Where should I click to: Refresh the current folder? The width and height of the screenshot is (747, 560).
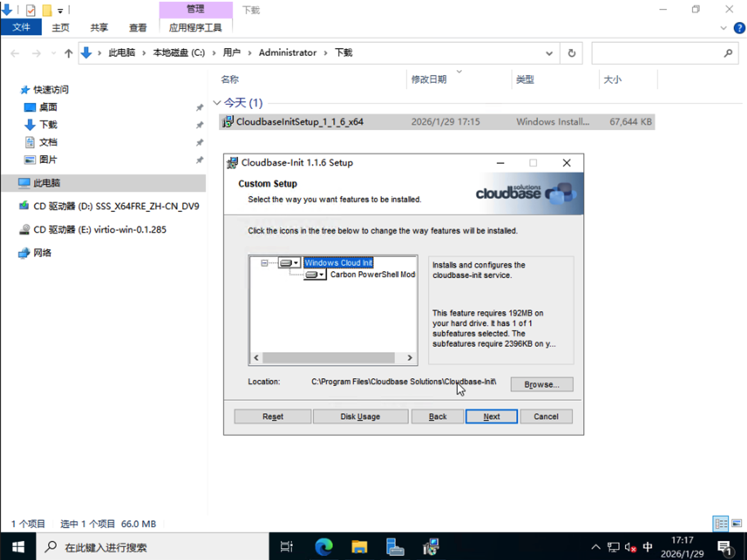tap(572, 53)
